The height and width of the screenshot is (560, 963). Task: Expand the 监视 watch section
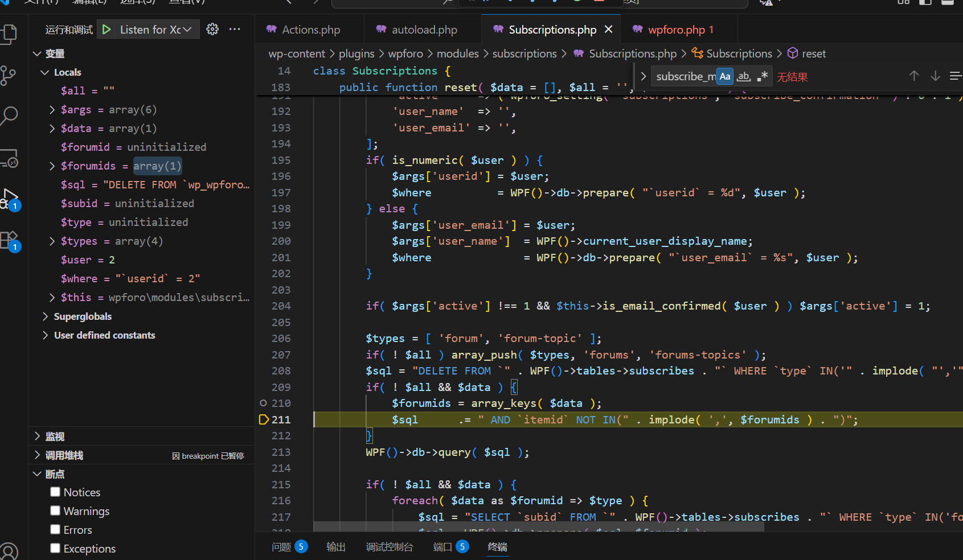click(37, 437)
